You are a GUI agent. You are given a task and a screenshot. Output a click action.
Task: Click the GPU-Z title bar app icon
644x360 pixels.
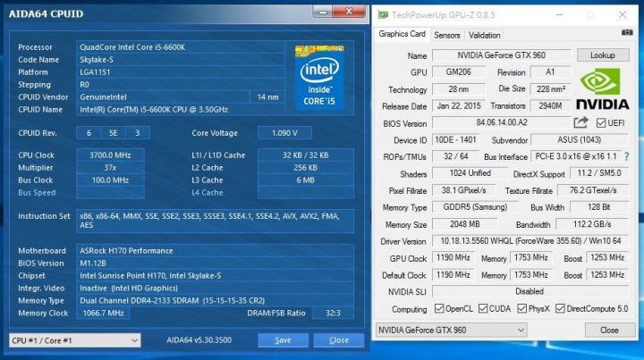[383, 15]
